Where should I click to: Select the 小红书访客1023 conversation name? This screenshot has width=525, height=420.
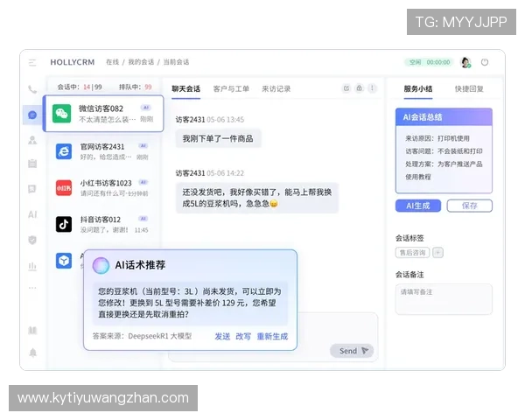coord(106,183)
